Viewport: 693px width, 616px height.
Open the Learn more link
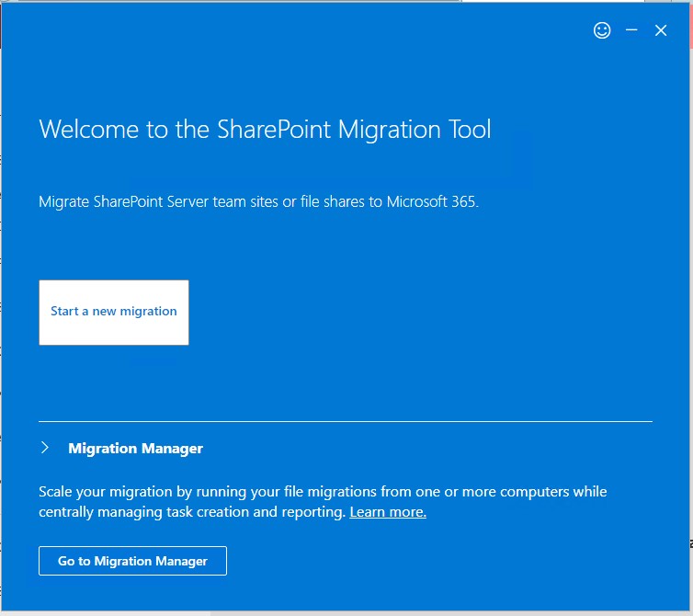coord(388,511)
